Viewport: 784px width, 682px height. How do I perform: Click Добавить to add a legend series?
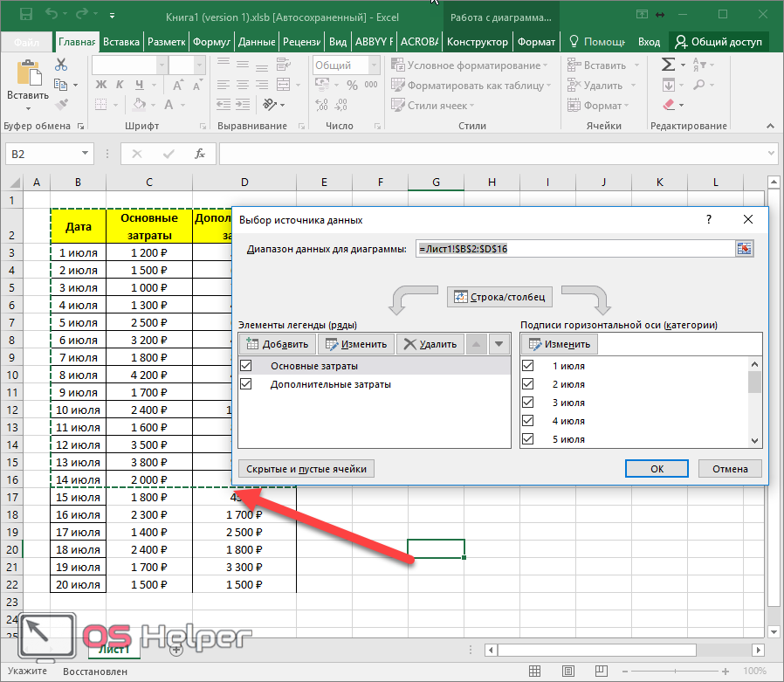click(x=277, y=344)
